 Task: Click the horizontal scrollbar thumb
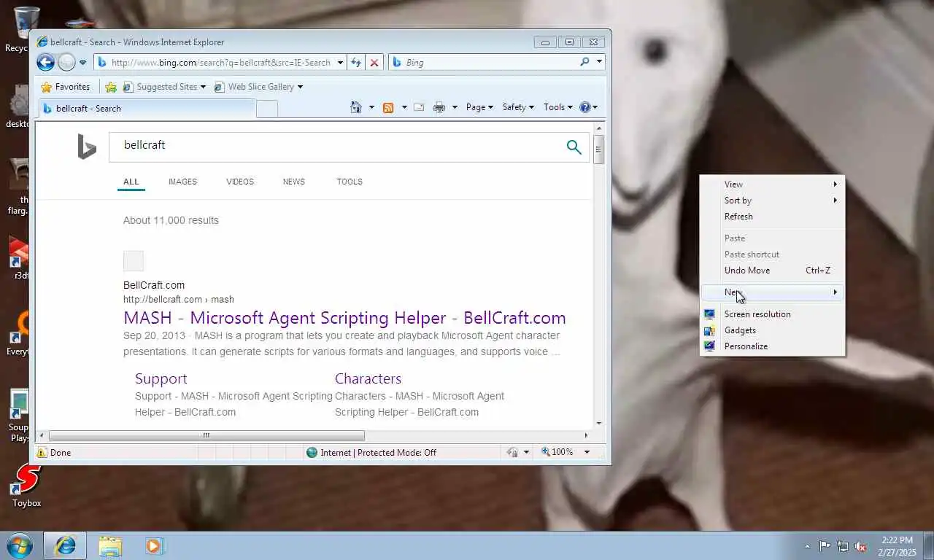point(207,435)
